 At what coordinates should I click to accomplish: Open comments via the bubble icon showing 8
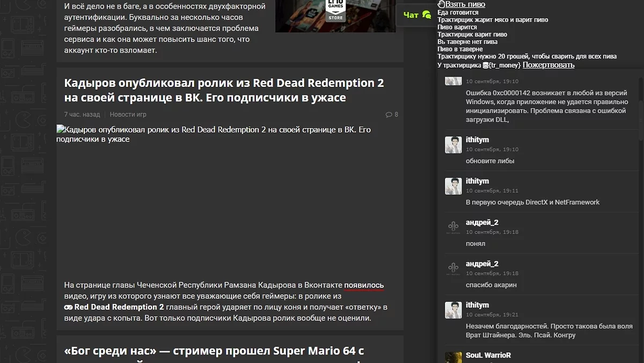pyautogui.click(x=389, y=115)
